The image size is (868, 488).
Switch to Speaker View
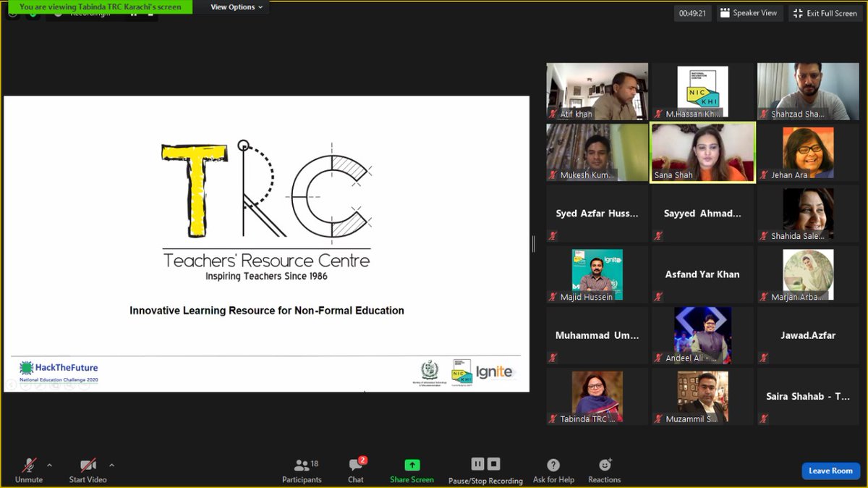(x=749, y=13)
